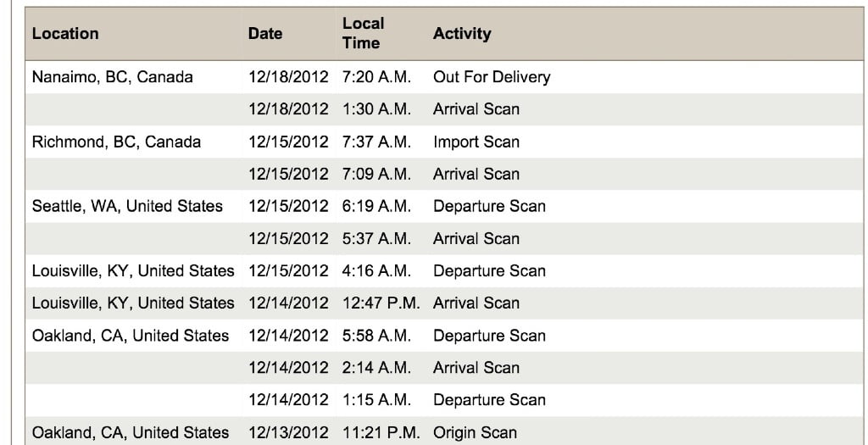This screenshot has width=868, height=445.
Task: Select Seattle, WA, United States location
Action: pos(127,207)
